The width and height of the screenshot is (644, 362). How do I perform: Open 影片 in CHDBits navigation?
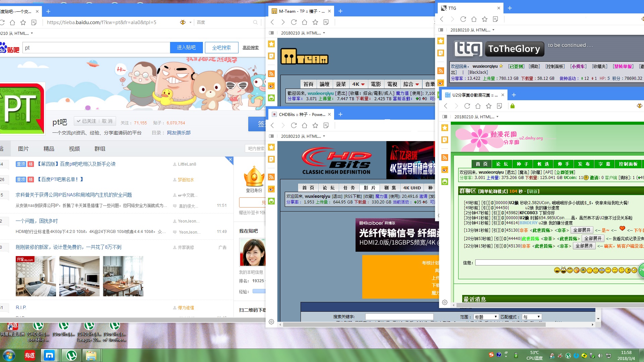pos(370,188)
